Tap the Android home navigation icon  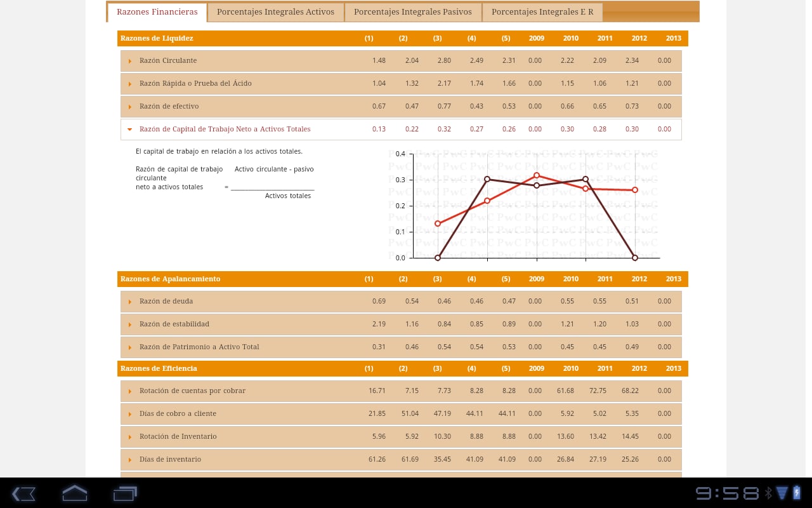(74, 493)
